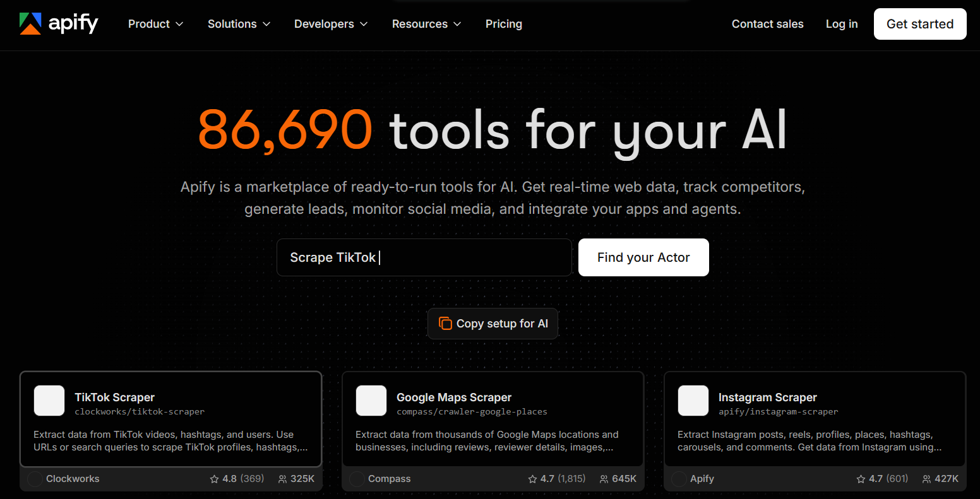The image size is (980, 499).
Task: Click the 4.8 (369) rating text
Action: [243, 479]
